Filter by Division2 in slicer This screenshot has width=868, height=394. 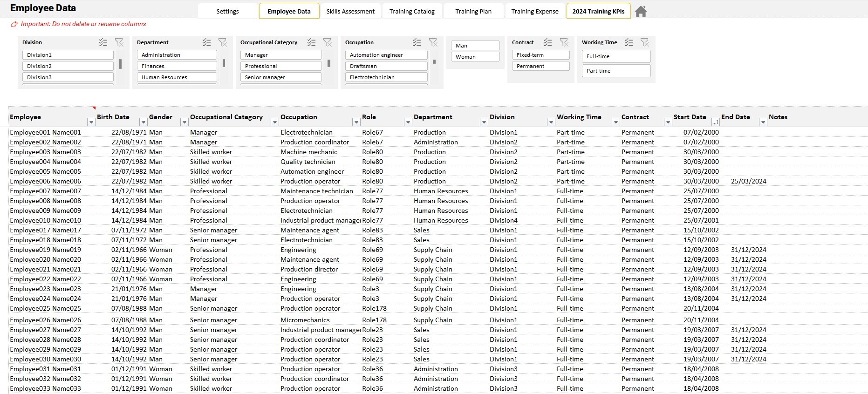click(68, 66)
